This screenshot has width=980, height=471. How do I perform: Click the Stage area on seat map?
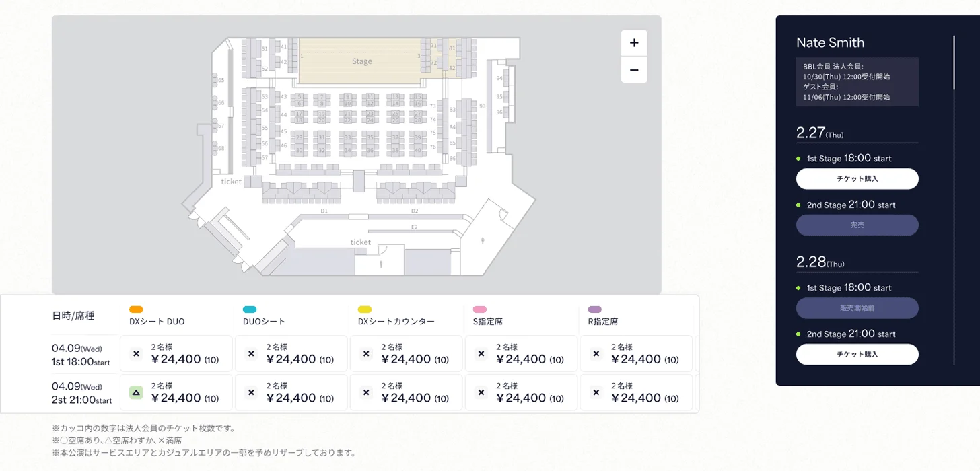[x=361, y=61]
